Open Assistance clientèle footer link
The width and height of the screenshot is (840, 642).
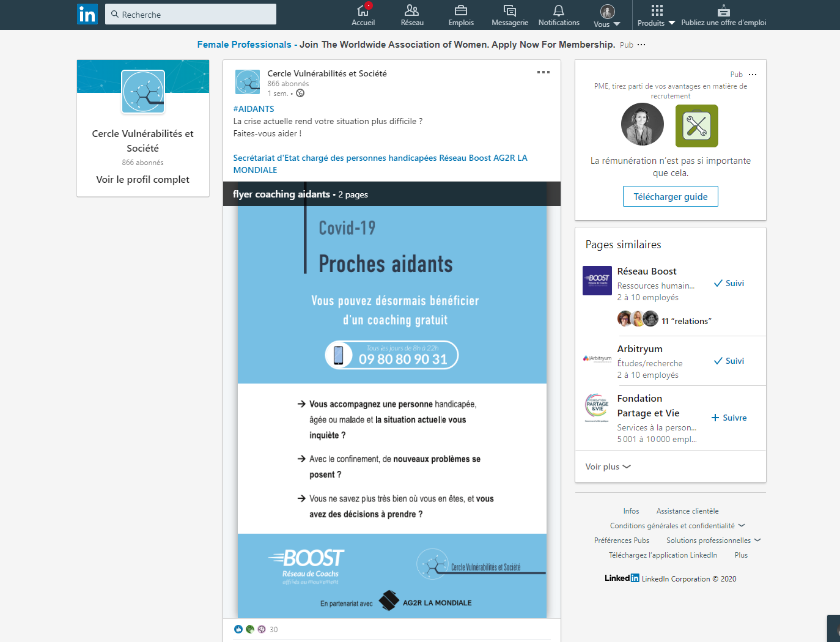(688, 511)
